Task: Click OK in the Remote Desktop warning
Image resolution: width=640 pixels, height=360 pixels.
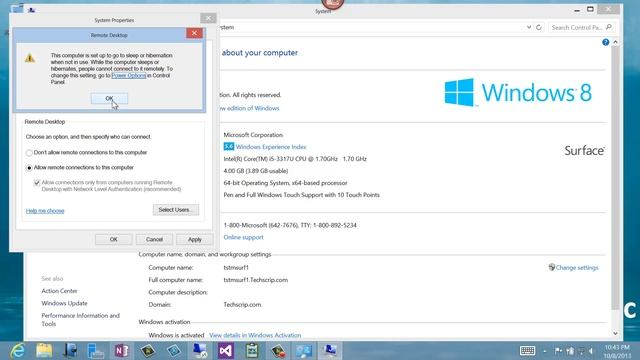Action: [109, 98]
